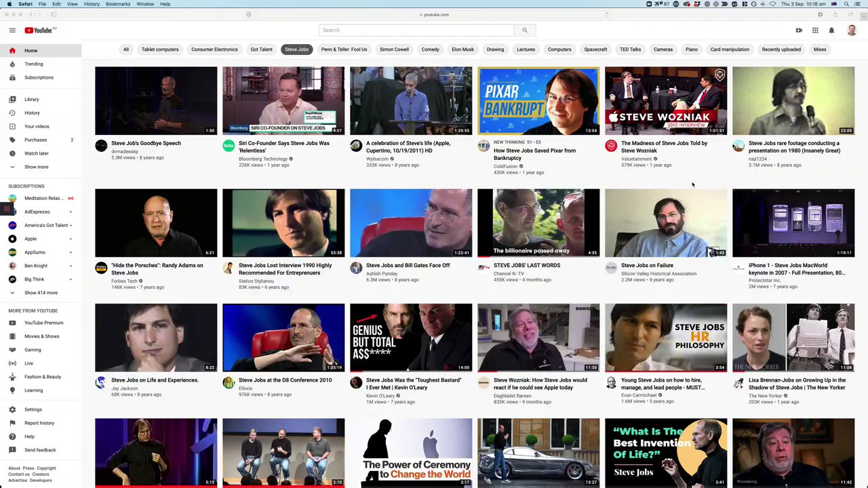Select the Comedy filter chip
Viewport: 868px width, 488px height.
430,49
